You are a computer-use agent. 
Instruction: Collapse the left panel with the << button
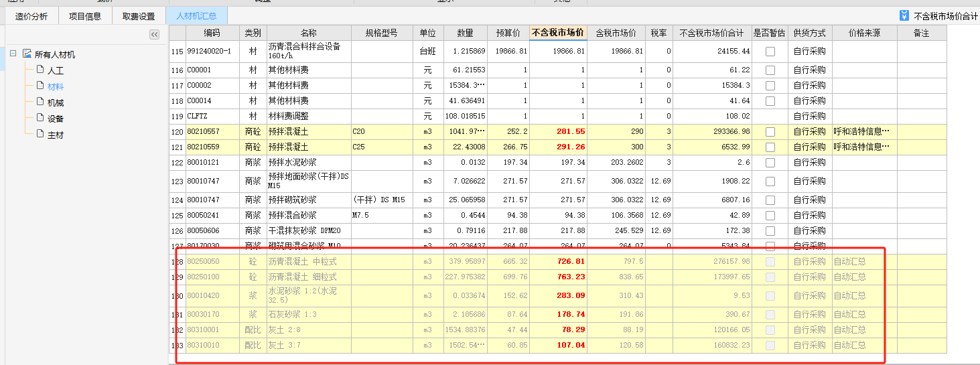coord(154,33)
